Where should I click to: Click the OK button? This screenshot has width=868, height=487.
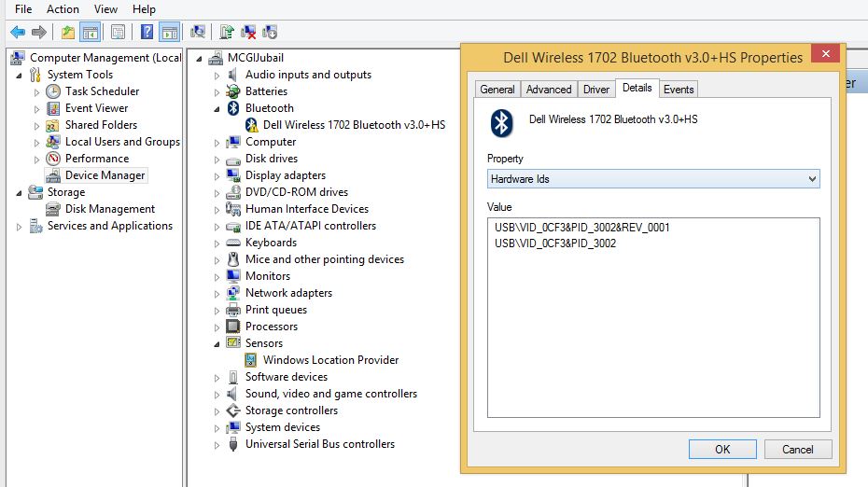[722, 450]
